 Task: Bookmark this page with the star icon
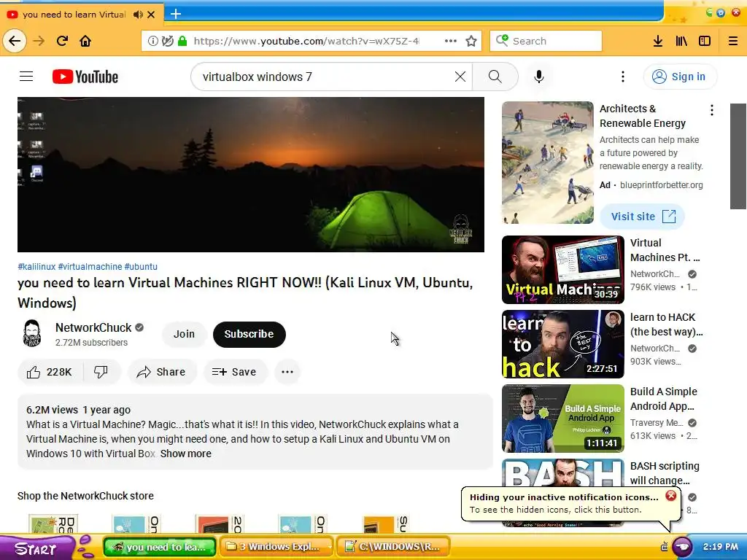point(471,41)
